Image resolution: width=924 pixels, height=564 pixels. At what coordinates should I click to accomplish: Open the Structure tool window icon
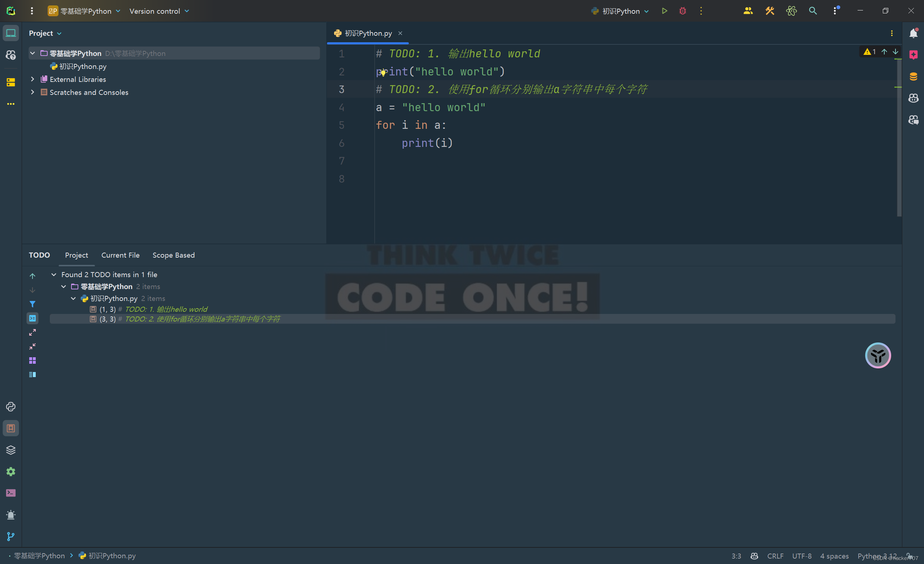11,82
